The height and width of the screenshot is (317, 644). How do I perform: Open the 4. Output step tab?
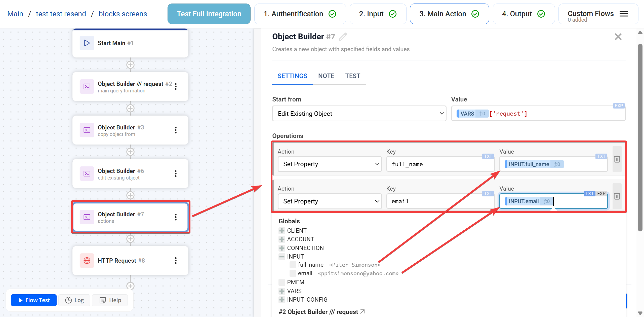[x=523, y=14]
